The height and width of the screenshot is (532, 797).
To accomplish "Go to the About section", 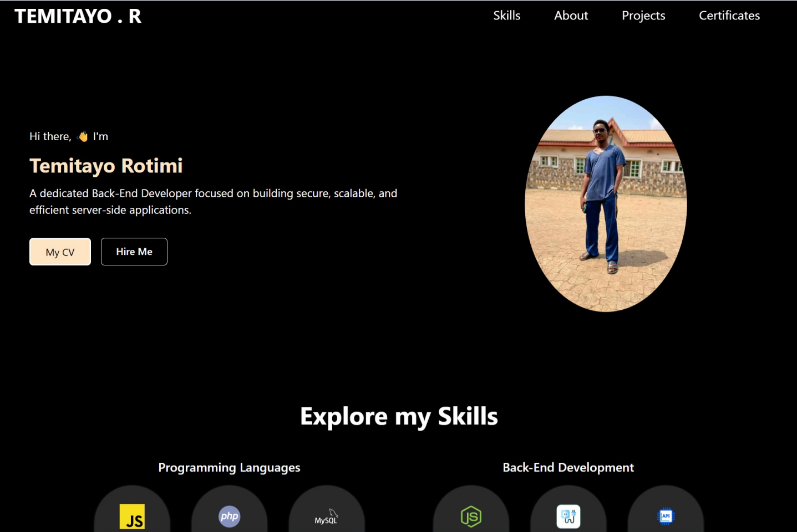I will click(x=571, y=16).
